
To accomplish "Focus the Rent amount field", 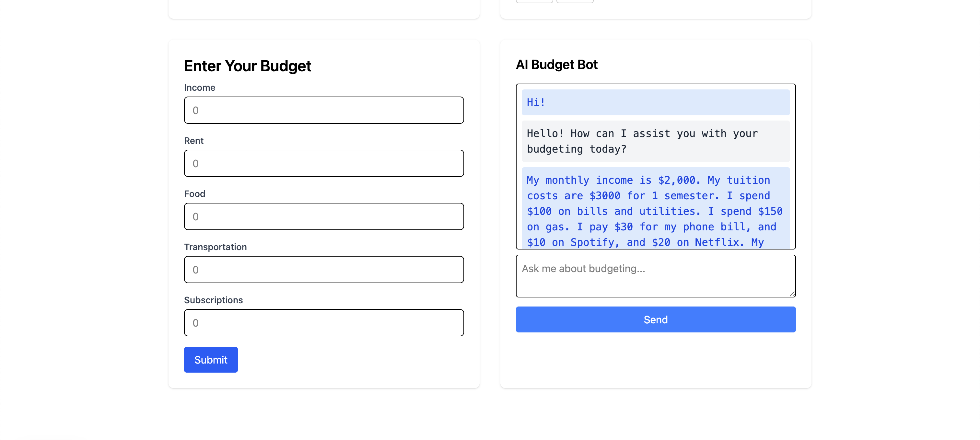I will pos(324,164).
